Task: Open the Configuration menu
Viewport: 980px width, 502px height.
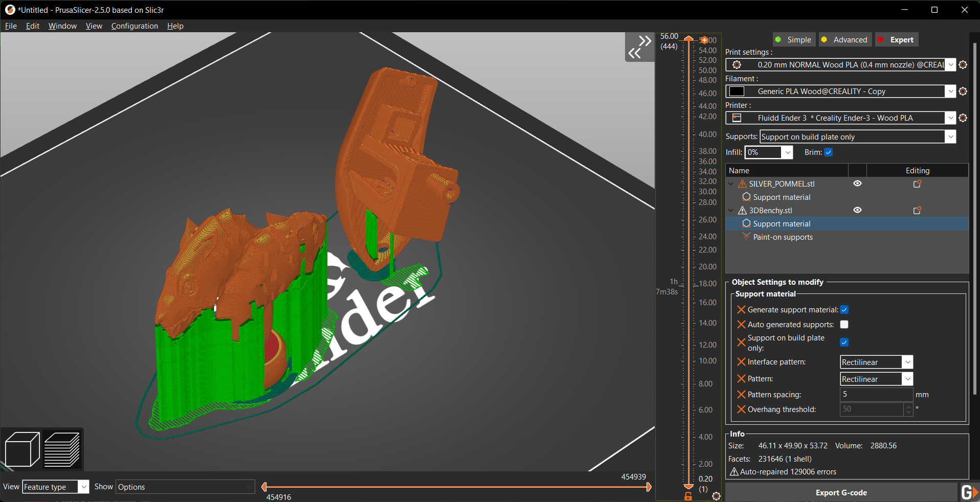Action: tap(135, 26)
